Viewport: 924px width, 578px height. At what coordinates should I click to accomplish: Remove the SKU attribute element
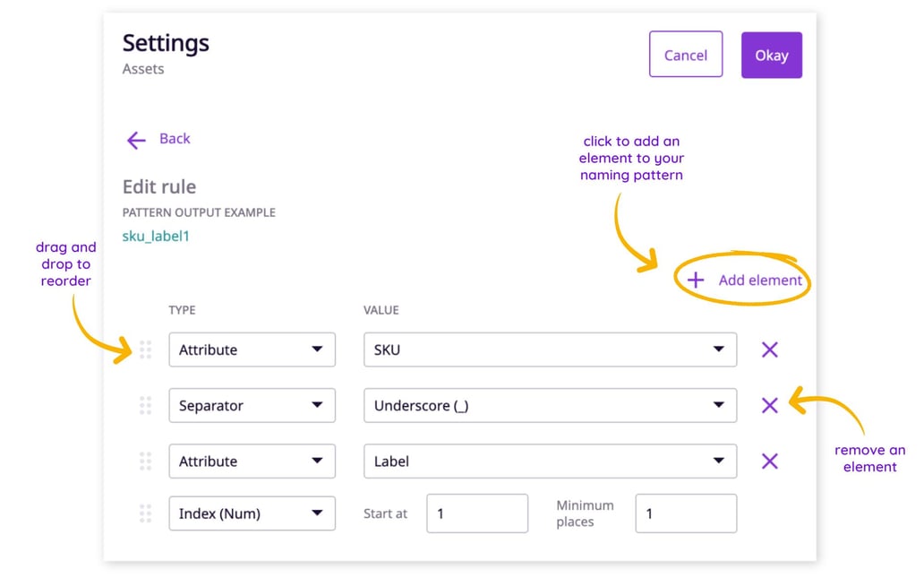coord(769,349)
